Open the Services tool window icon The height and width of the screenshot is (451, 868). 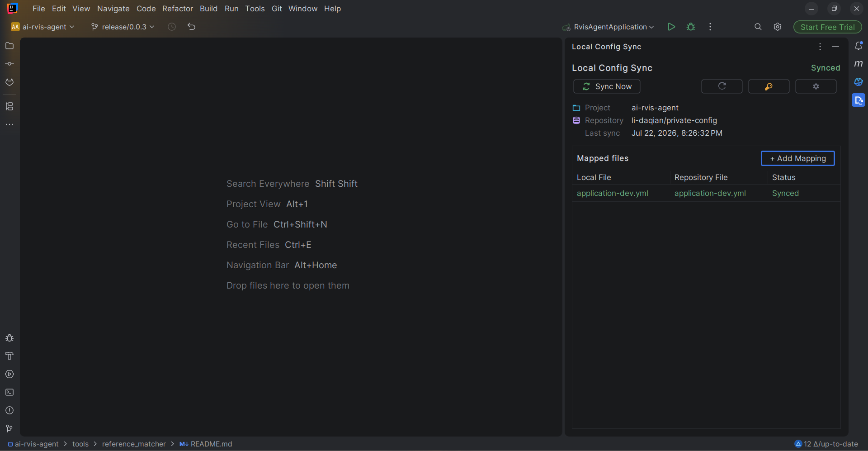point(9,374)
